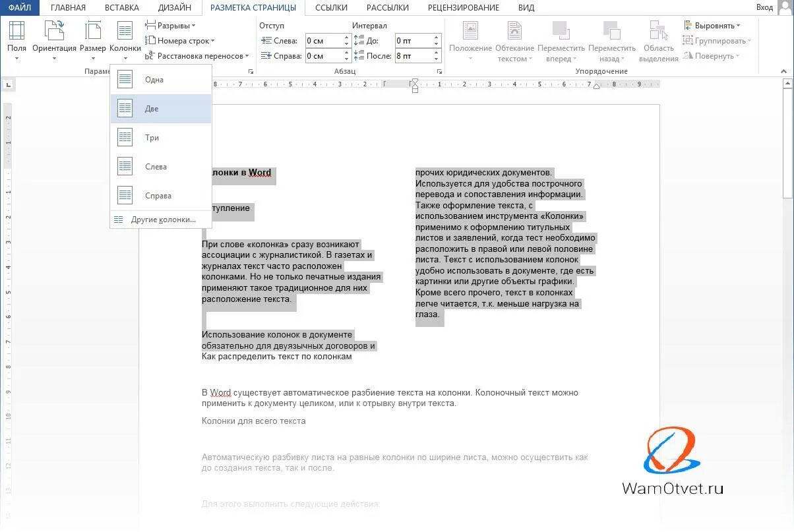Click the heading 'Как распределить текст по колонкам'
The width and height of the screenshot is (794, 532).
tap(277, 357)
